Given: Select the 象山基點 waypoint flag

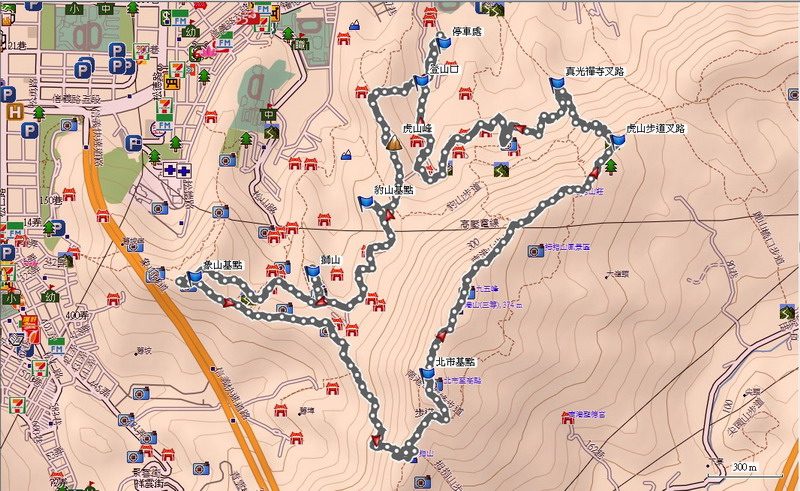Looking at the screenshot, I should coord(195,277).
